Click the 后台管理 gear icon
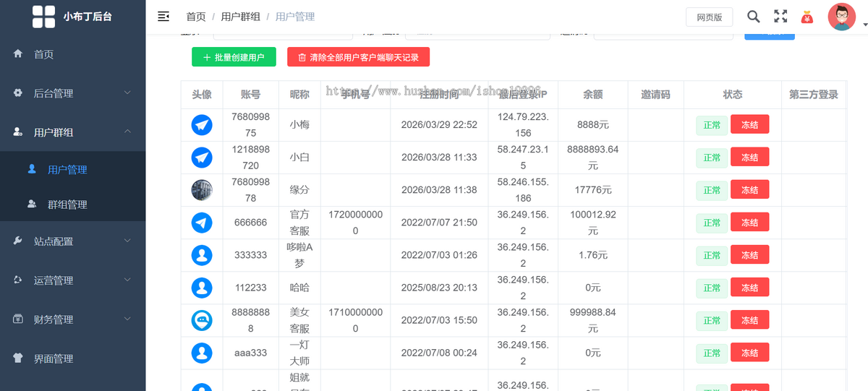868x391 pixels. coord(17,93)
